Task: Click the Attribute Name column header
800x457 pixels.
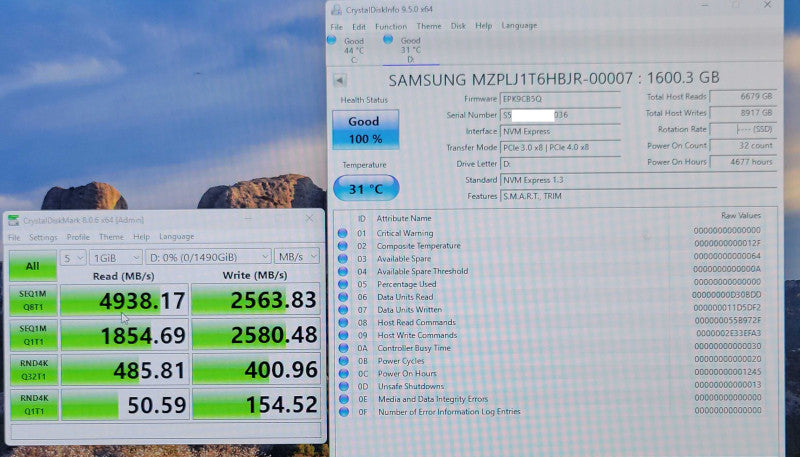Action: tap(404, 218)
